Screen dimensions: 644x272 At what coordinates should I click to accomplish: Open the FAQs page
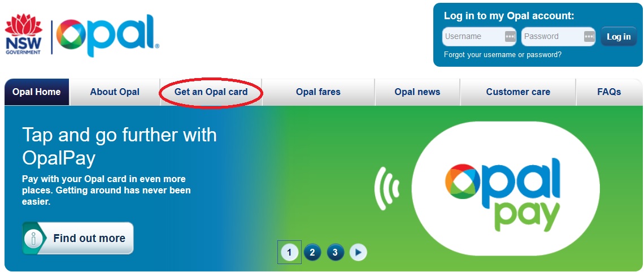(609, 92)
